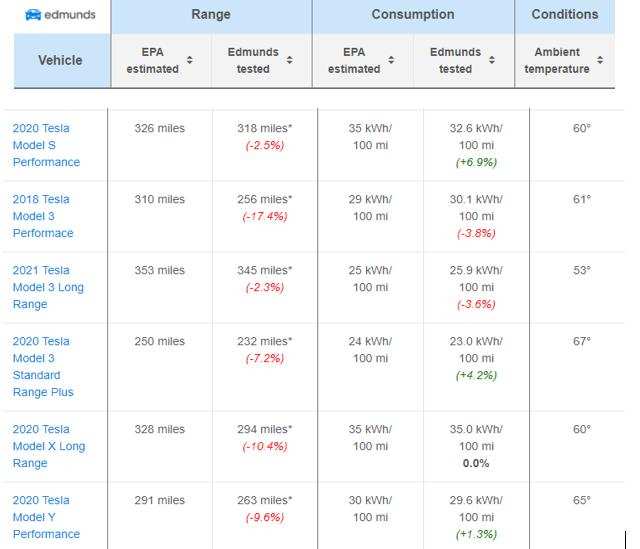Click the 0.0% consumption difference value
Screen dimensions: 640x549
(475, 464)
